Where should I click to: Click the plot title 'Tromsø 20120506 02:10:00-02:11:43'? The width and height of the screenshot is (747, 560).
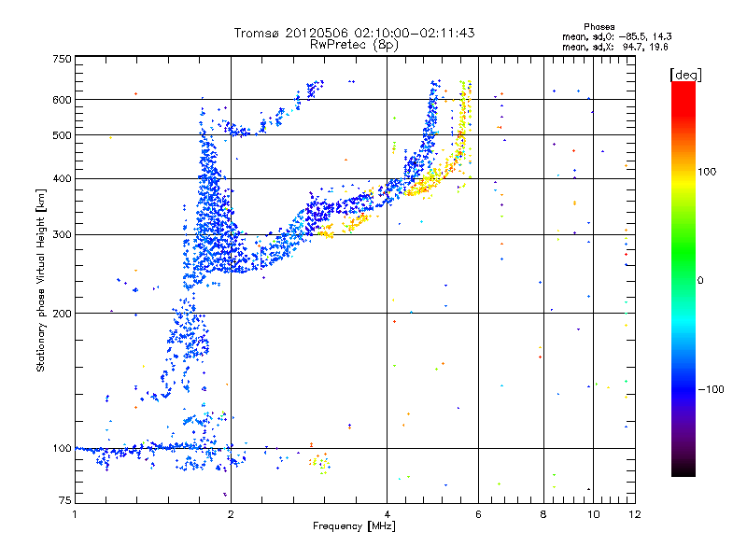pyautogui.click(x=354, y=33)
